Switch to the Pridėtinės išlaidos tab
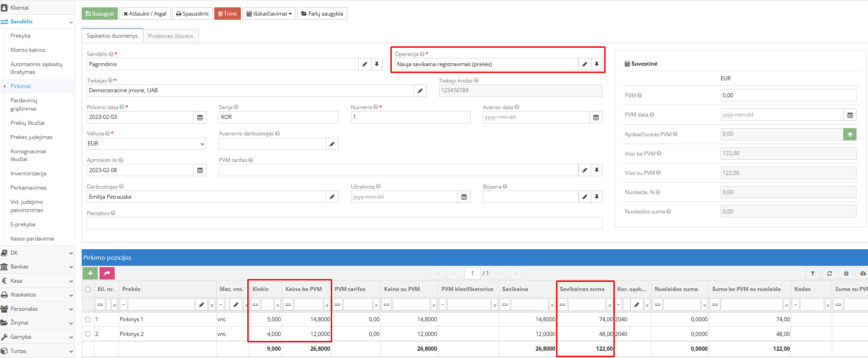Viewport: 868px width, 358px height. pos(171,36)
